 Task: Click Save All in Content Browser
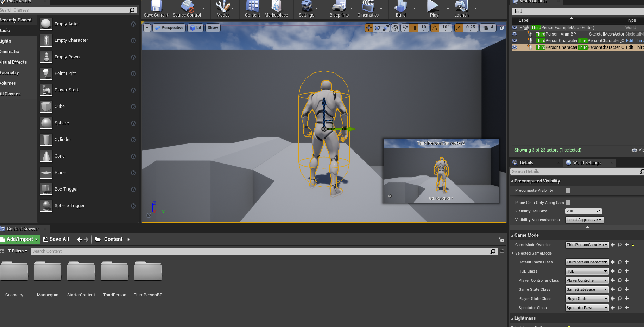coord(56,239)
